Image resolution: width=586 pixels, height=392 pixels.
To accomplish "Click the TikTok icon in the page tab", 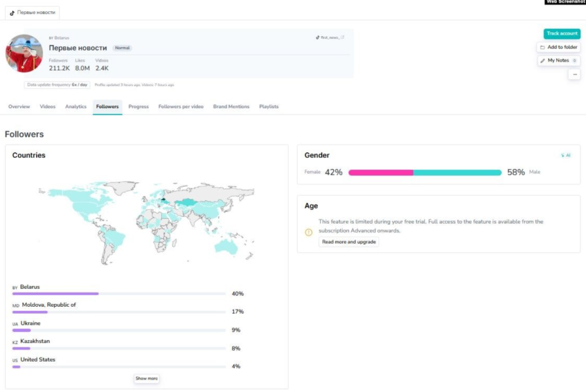I will coord(12,13).
